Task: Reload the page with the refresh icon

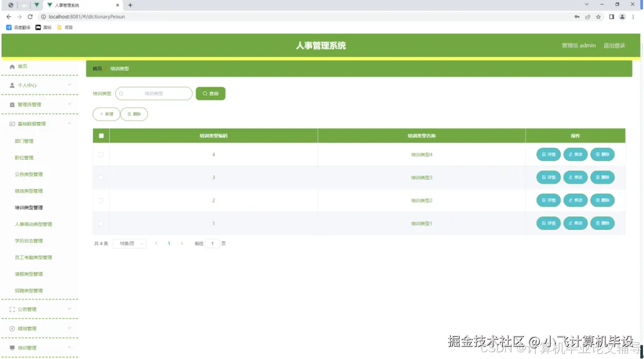Action: [30, 16]
